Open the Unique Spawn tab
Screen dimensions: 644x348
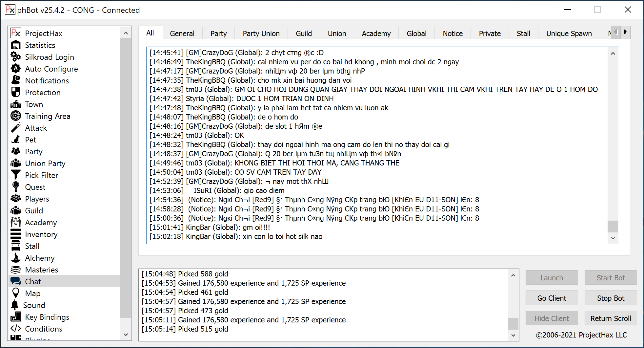point(569,33)
